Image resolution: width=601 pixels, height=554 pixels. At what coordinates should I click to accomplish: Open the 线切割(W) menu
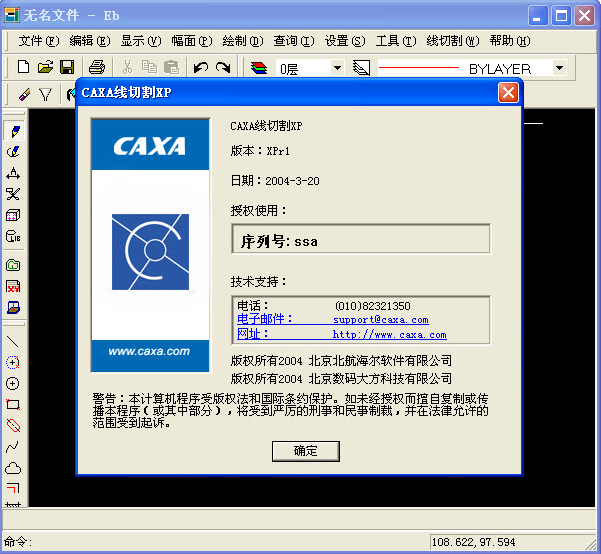[452, 41]
